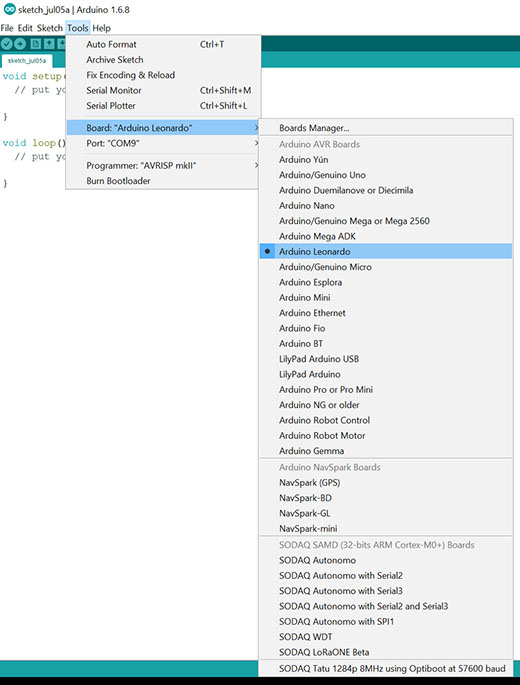Choose Auto Format from Tools menu
Screen dimensions: 520x685
163,44
